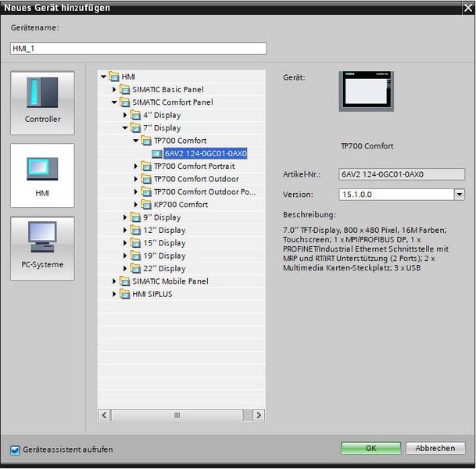Collapse the SIMATIC Comfort Panel node

114,102
